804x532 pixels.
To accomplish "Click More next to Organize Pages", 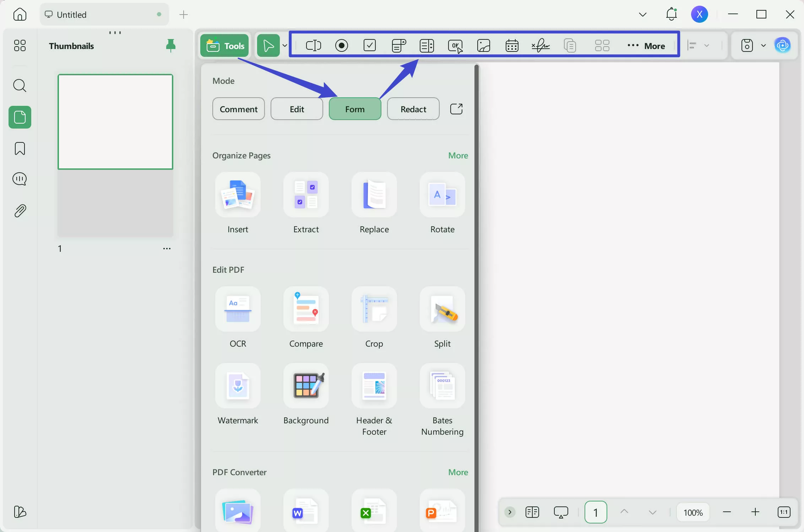I will point(458,155).
